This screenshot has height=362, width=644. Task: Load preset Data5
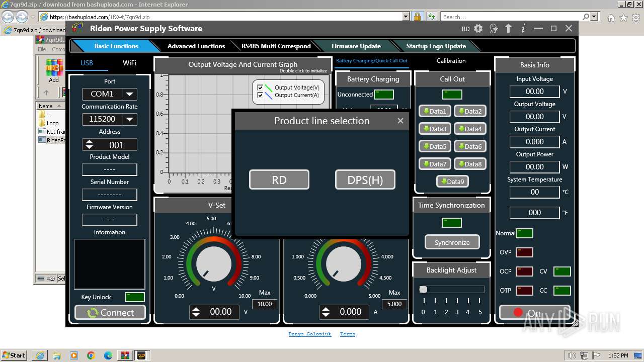pos(435,146)
